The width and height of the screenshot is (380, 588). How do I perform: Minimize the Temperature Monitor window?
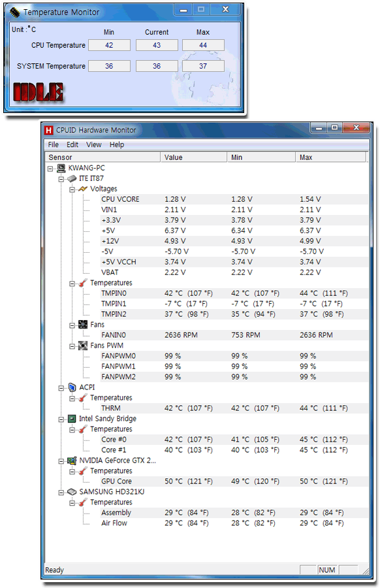(183, 10)
